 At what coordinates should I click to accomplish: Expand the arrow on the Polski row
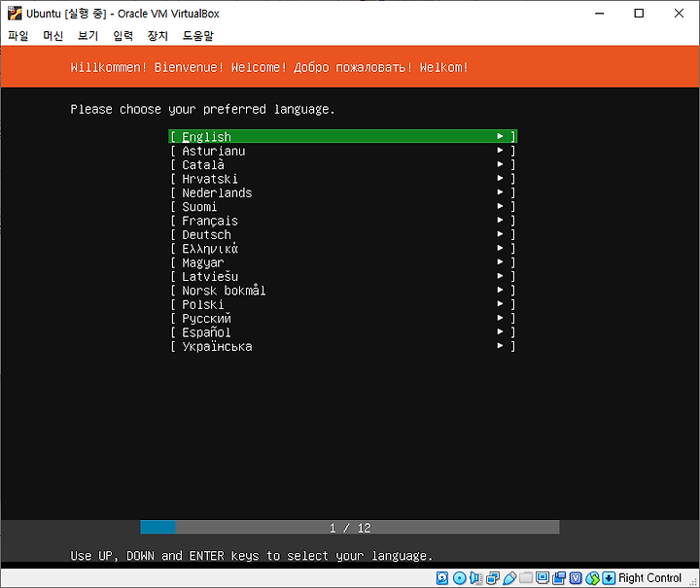(x=501, y=304)
